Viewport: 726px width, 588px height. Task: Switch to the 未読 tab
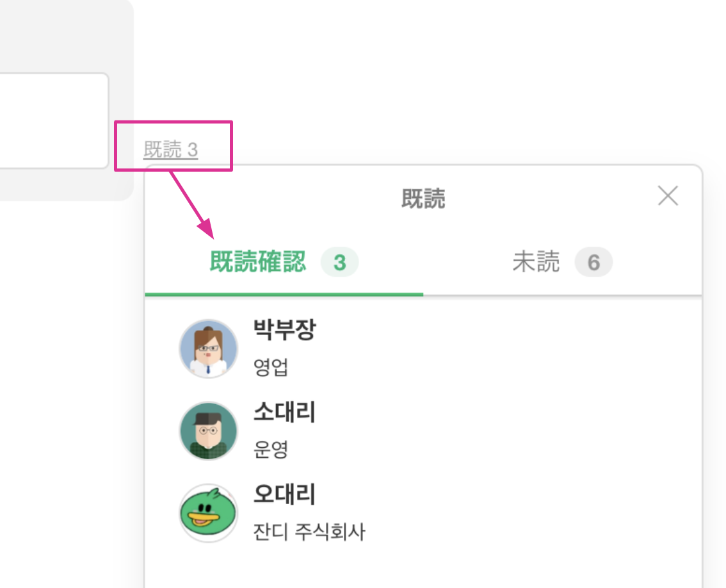(x=536, y=262)
